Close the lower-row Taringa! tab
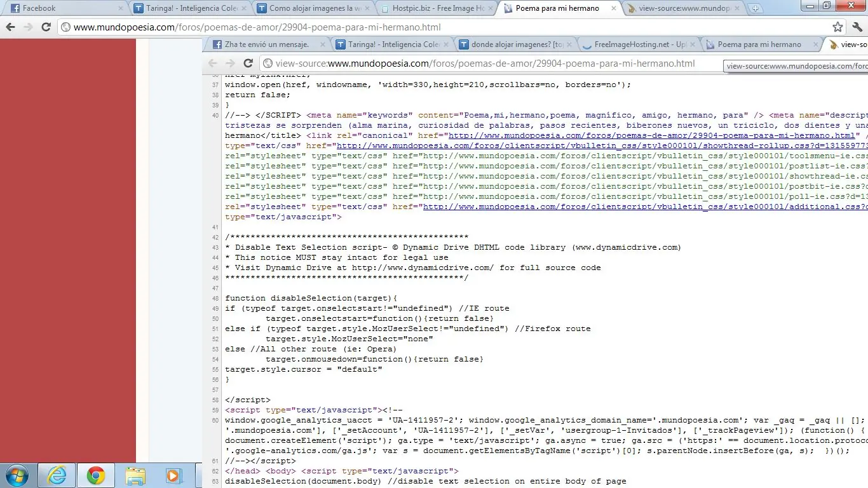The image size is (868, 488). coord(446,44)
